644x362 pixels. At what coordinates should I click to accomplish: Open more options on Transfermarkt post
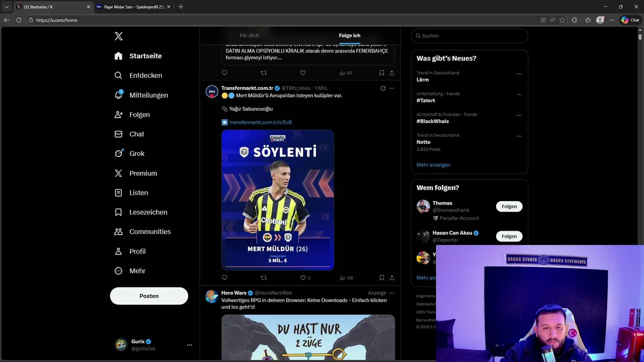point(392,88)
